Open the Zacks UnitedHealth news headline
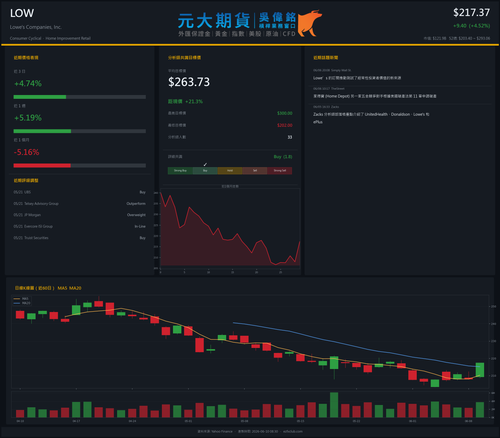This screenshot has height=438, width=500. (371, 118)
